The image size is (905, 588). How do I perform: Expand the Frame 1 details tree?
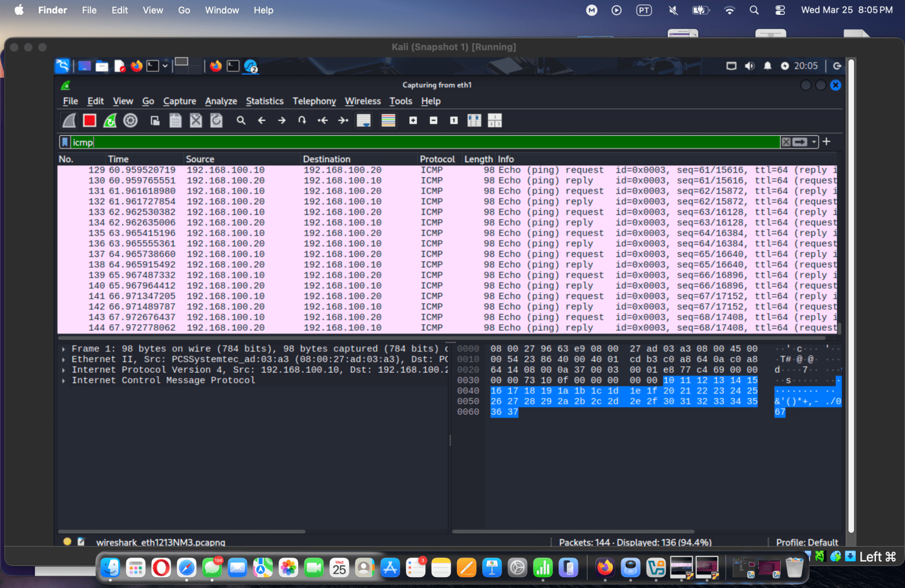[63, 349]
